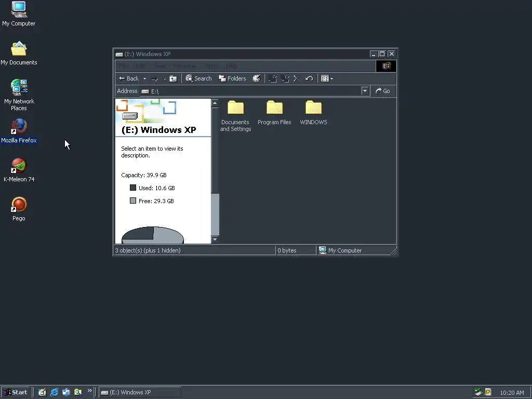
Task: Launch Internet Explorer from quick launch
Action: coord(54,392)
